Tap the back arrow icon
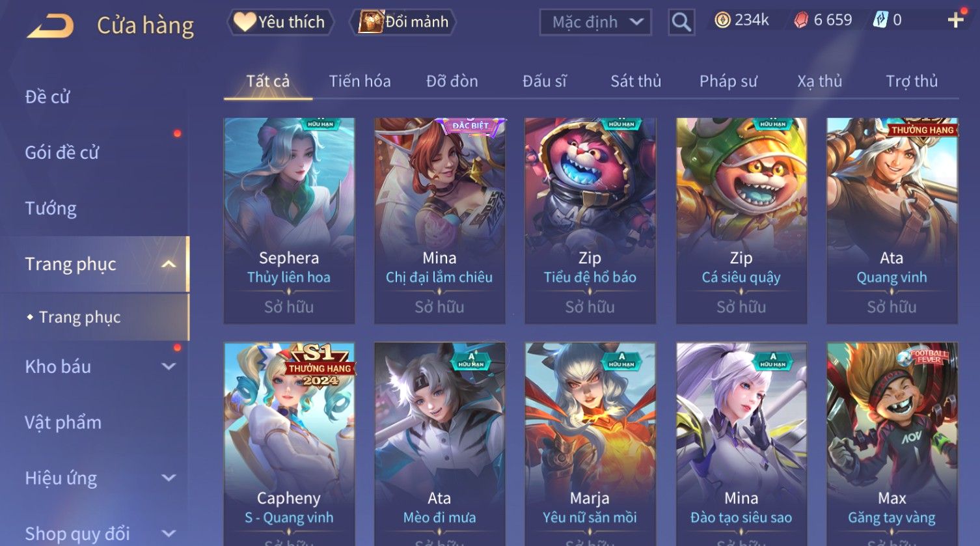The width and height of the screenshot is (980, 546). pyautogui.click(x=50, y=26)
